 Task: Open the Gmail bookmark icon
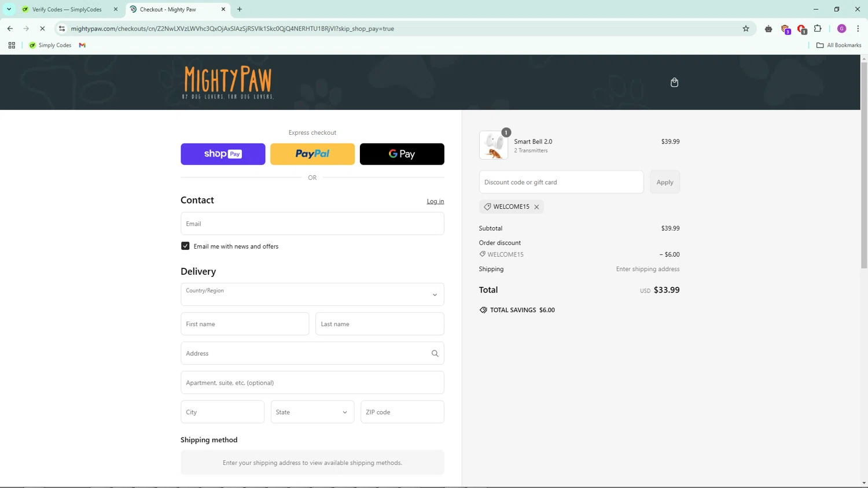pos(82,45)
